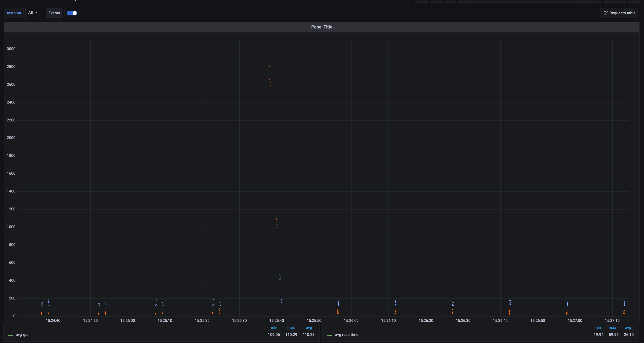Click the 15:25:40 time axis label

[276, 320]
